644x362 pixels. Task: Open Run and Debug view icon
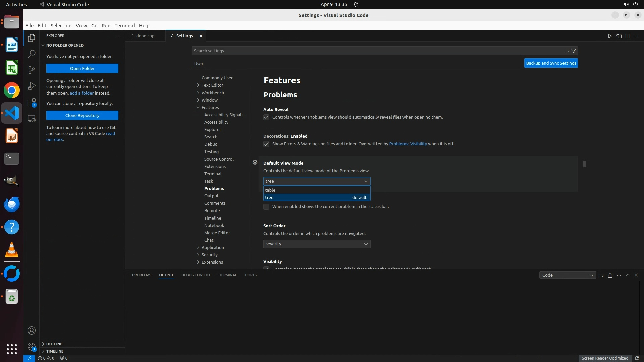31,86
